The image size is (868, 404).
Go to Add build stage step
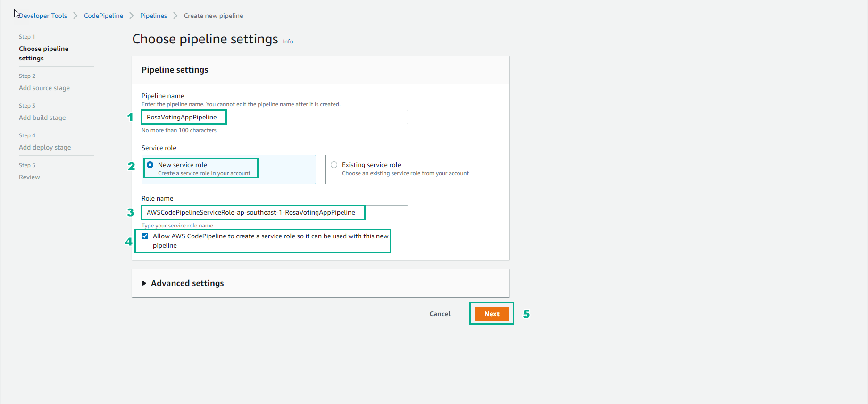coord(42,118)
